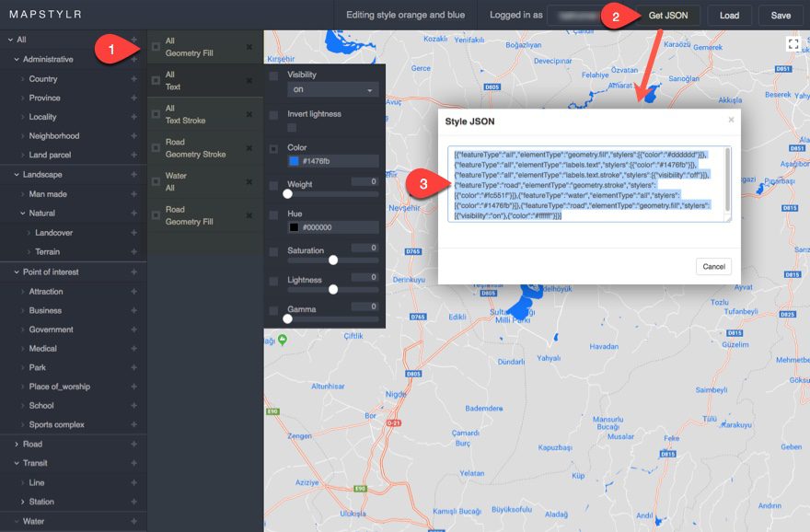Enable the checkbox beside the Color property
Viewport: 810px width, 532px height.
pos(273,147)
